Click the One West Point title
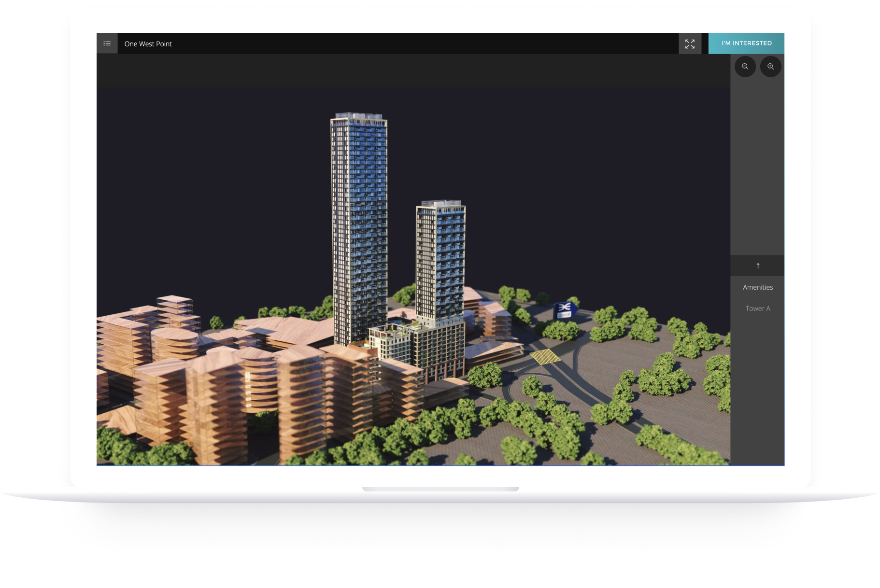The height and width of the screenshot is (588, 880). point(148,44)
